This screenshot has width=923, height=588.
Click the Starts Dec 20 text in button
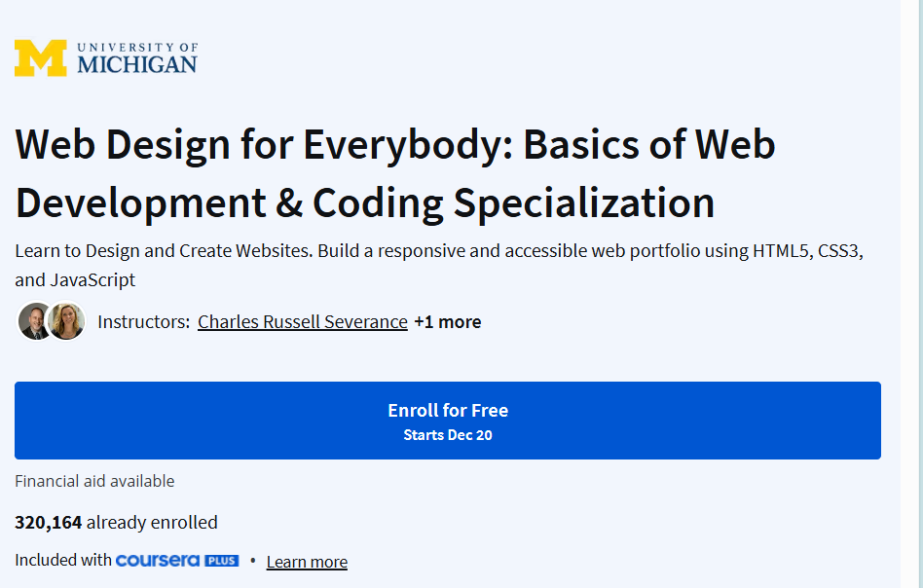click(x=447, y=435)
